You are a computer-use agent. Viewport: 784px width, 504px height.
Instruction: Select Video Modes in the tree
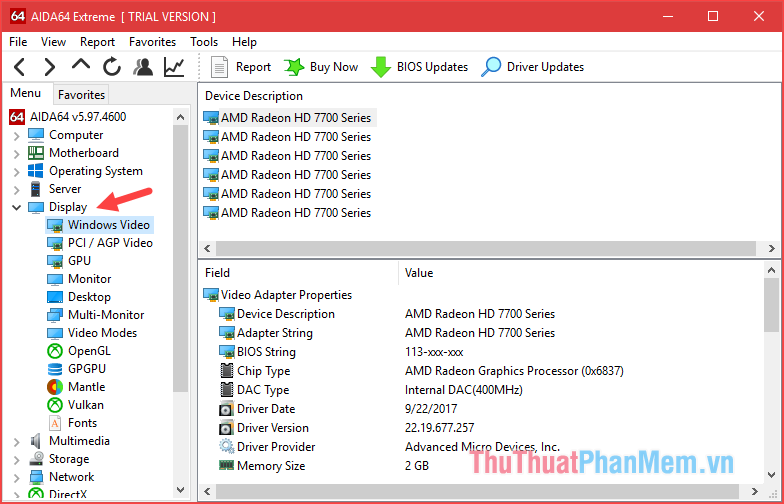click(102, 333)
